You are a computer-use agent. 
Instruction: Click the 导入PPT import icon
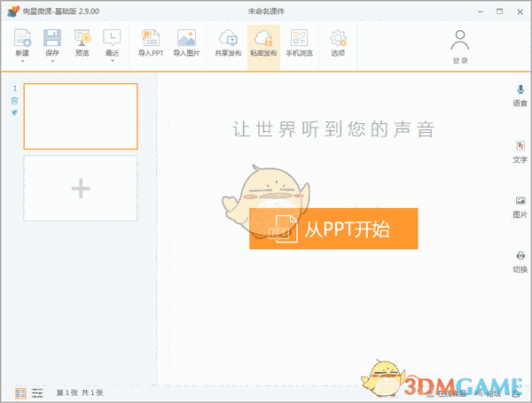tap(151, 37)
